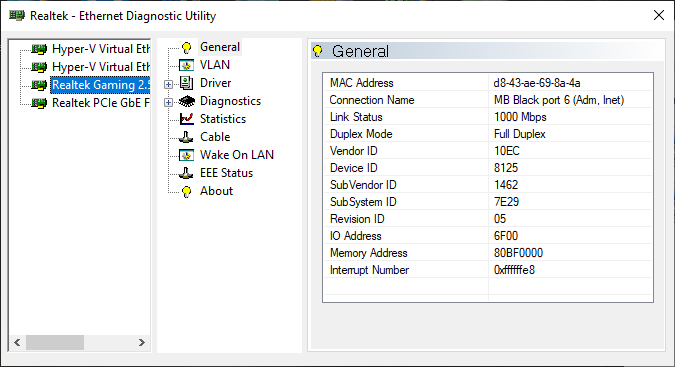The height and width of the screenshot is (367, 675).
Task: Click the MB Black port 6 connection name
Action: 559,100
